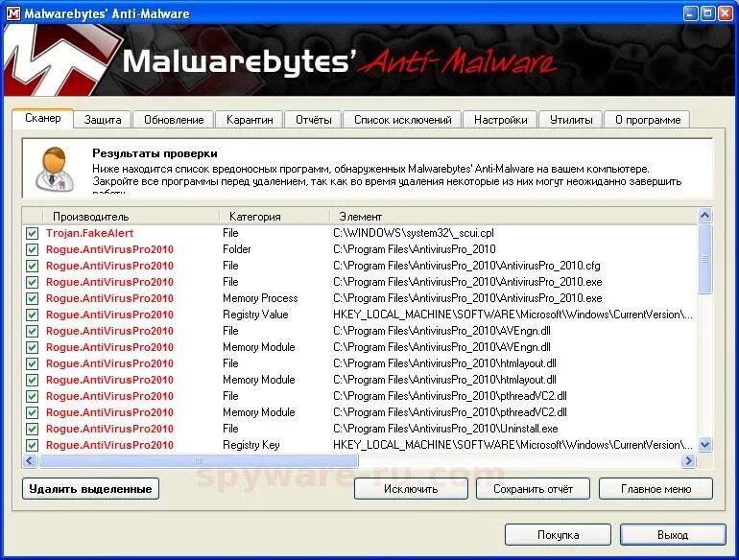Open the Настройки tab
The image size is (739, 560).
click(x=501, y=120)
